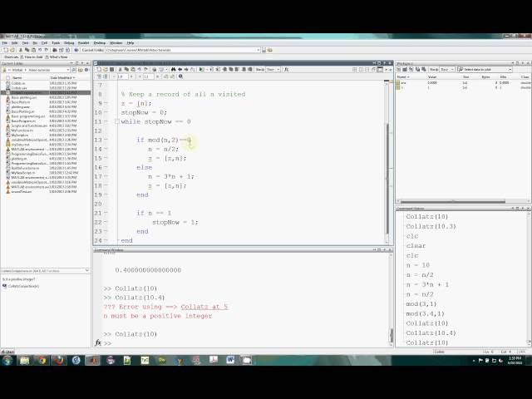Set breakpoint on editor line 21
This screenshot has height=399, width=532.
[x=106, y=213]
